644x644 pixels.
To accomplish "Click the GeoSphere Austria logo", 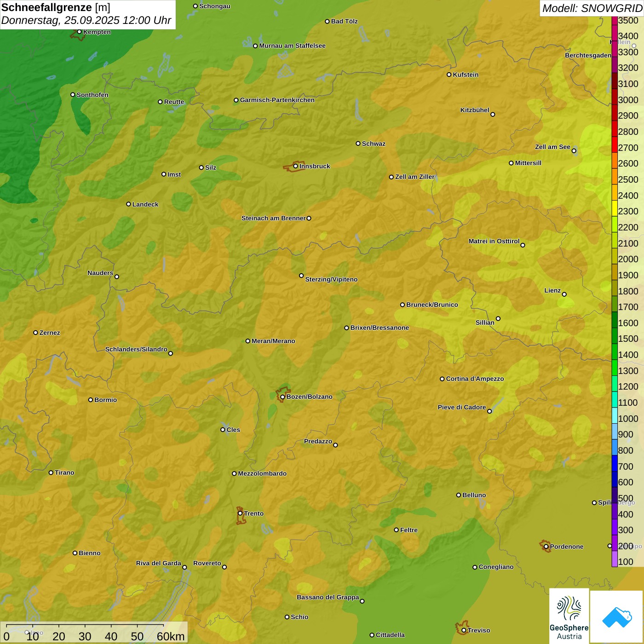I will [569, 615].
